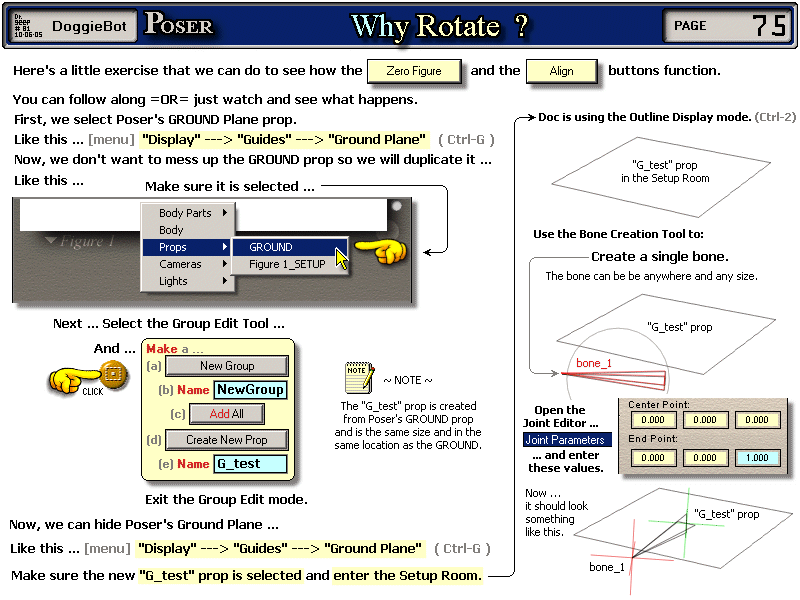This screenshot has width=800, height=600.
Task: Click "Create a single bone." text
Action: [x=660, y=256]
